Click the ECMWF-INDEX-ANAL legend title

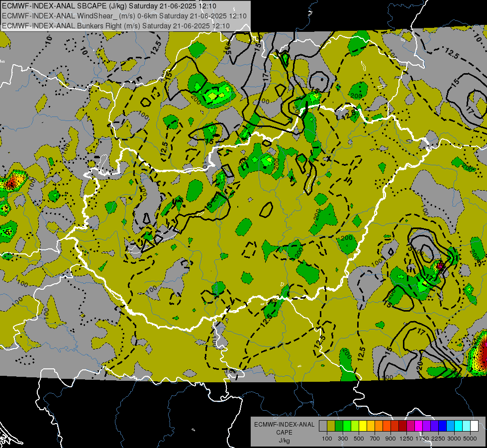[284, 425]
